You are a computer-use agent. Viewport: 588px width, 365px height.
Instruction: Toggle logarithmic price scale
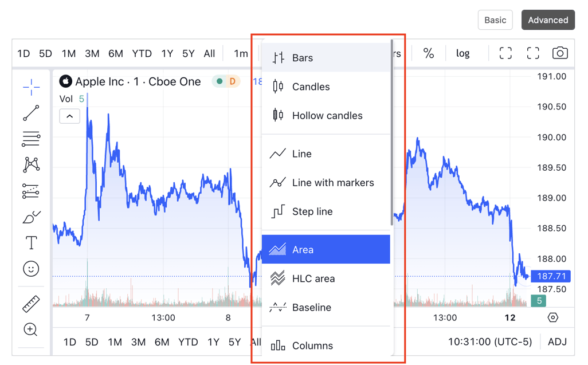(x=462, y=53)
